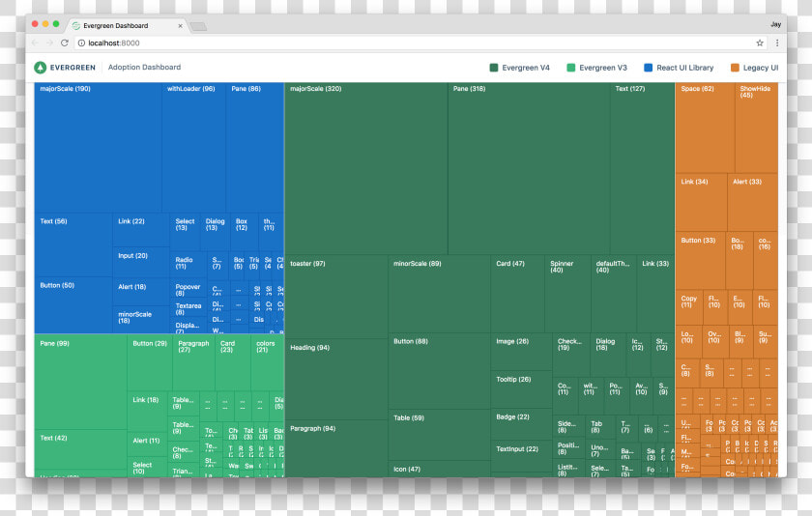Select the blue Dialog (13) tile
The width and height of the screenshot is (812, 516).
[x=215, y=231]
